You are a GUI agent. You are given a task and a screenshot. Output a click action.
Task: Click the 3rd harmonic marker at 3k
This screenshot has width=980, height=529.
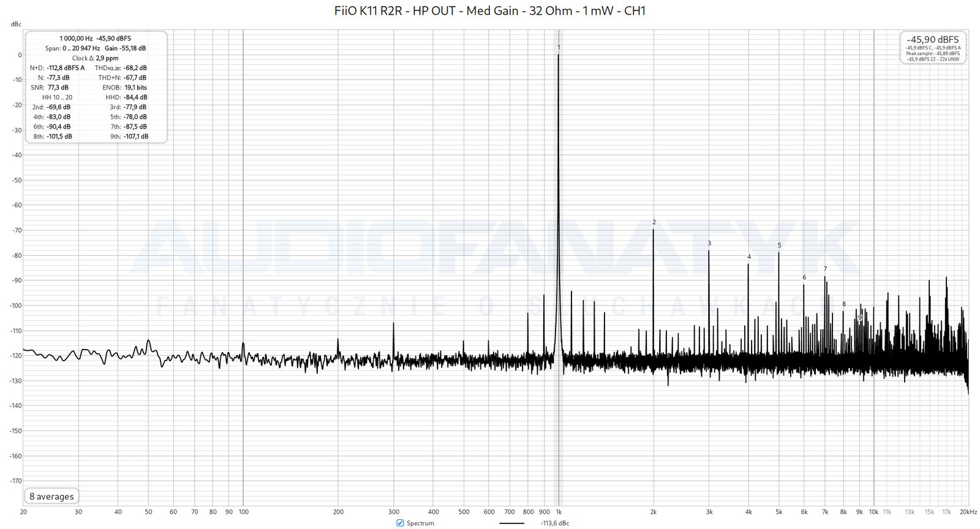(709, 244)
